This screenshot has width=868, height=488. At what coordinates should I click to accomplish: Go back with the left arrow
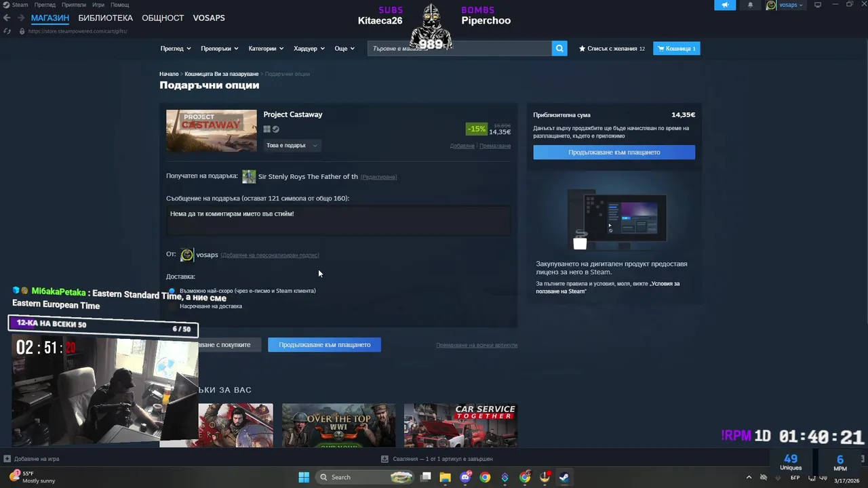(7, 18)
